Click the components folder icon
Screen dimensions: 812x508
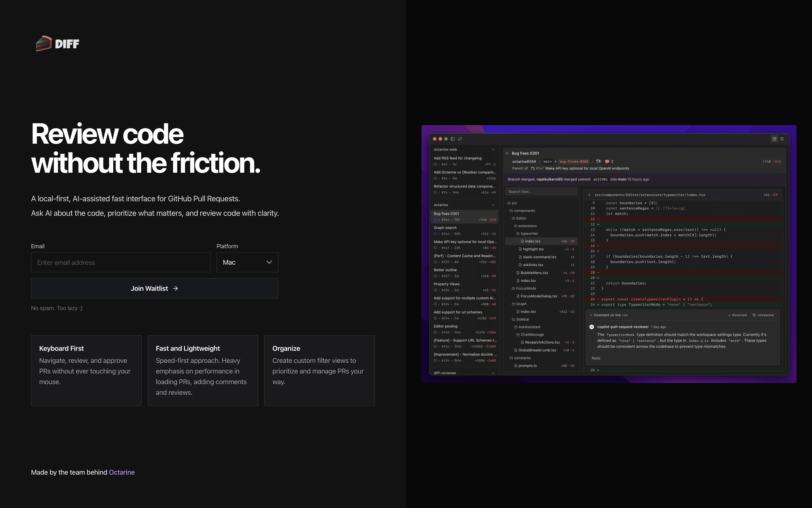coord(511,211)
